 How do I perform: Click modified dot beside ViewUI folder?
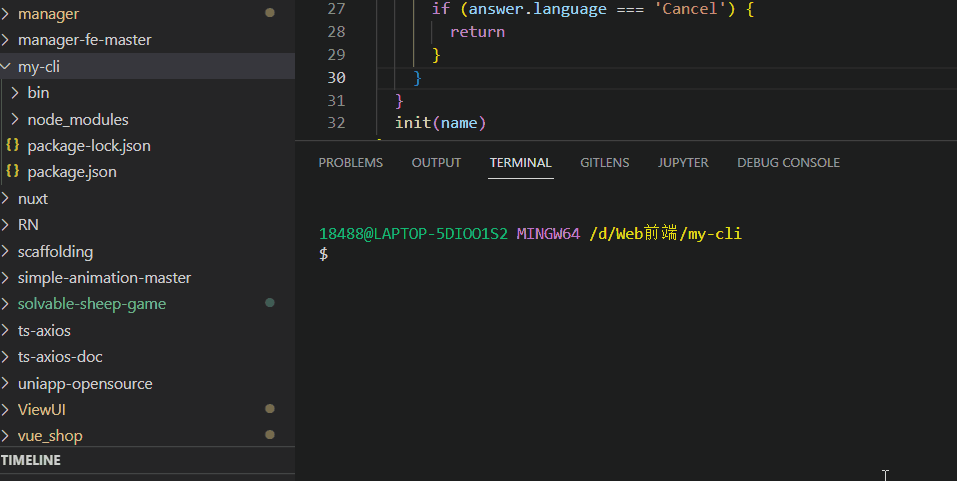(270, 408)
